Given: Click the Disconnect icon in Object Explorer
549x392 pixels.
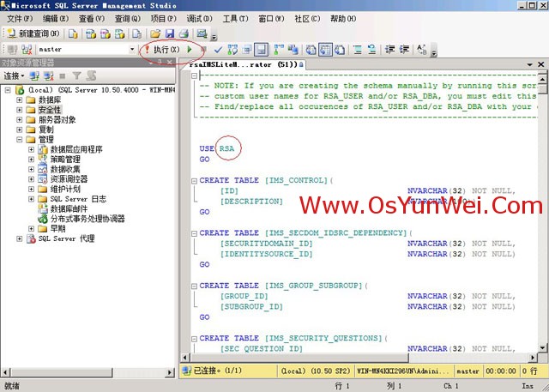Looking at the screenshot, I should 48,75.
